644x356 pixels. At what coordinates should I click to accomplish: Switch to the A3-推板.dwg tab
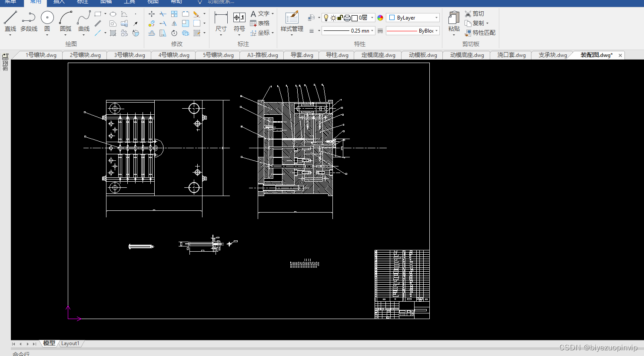tap(262, 55)
